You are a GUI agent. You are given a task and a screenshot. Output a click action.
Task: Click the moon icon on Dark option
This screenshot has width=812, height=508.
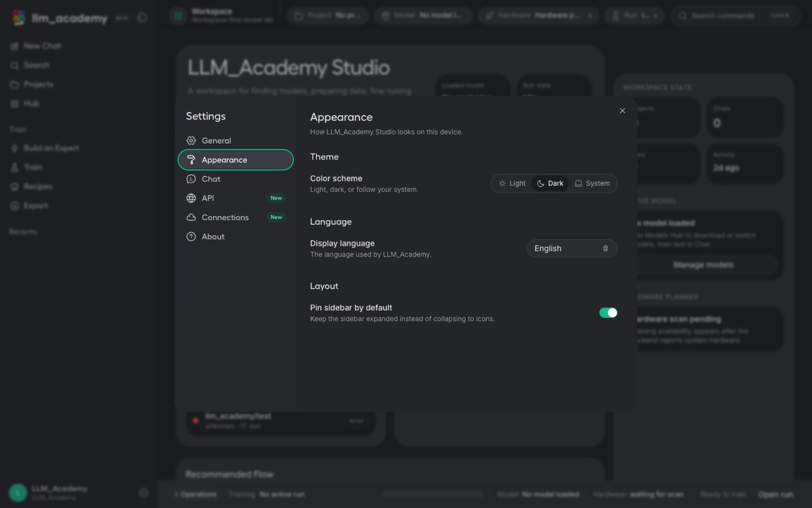(x=540, y=183)
